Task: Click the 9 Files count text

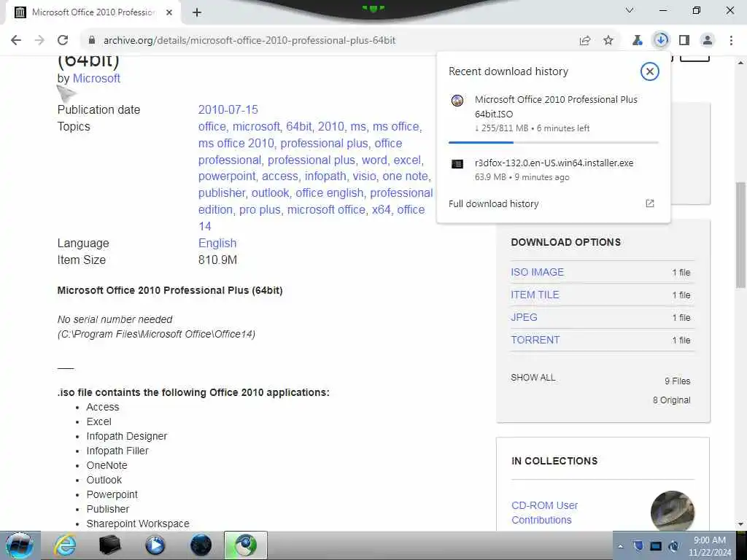Action: pyautogui.click(x=677, y=381)
